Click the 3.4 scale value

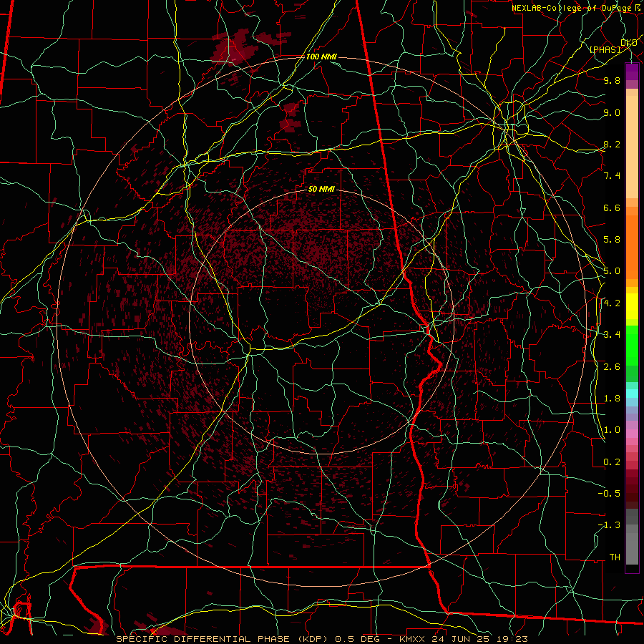(x=612, y=335)
